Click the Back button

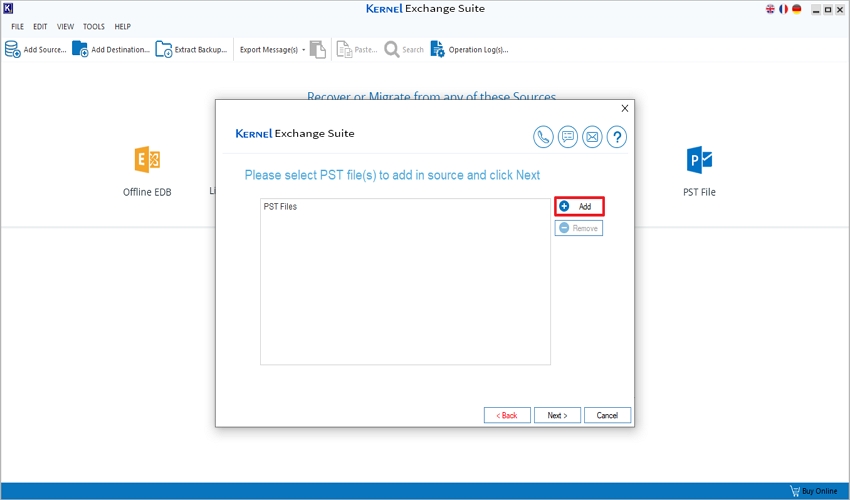pyautogui.click(x=507, y=415)
